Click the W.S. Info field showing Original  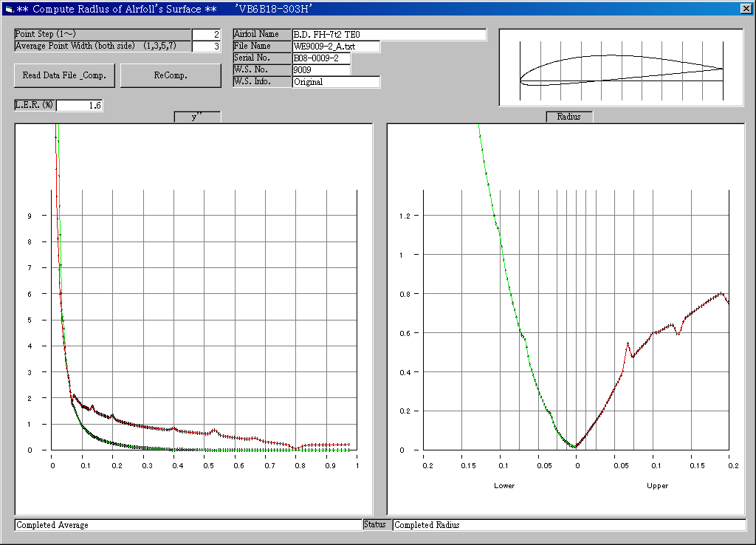336,82
